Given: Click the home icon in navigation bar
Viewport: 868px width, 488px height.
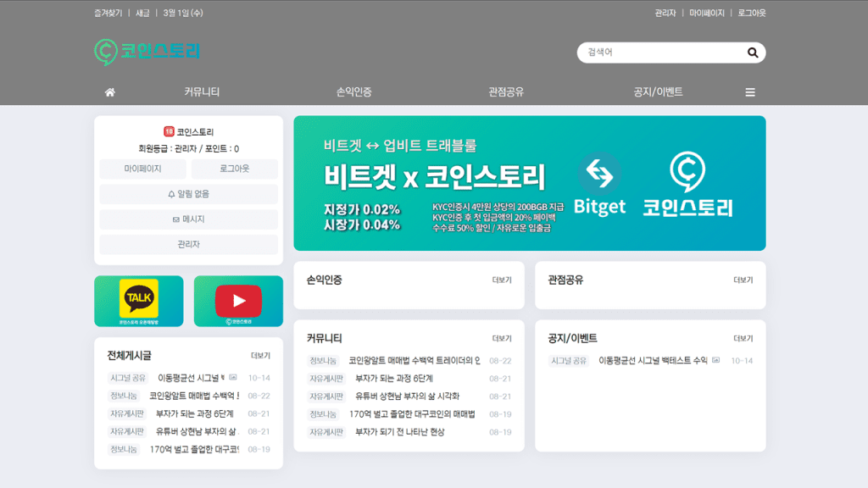Looking at the screenshot, I should click(x=109, y=92).
